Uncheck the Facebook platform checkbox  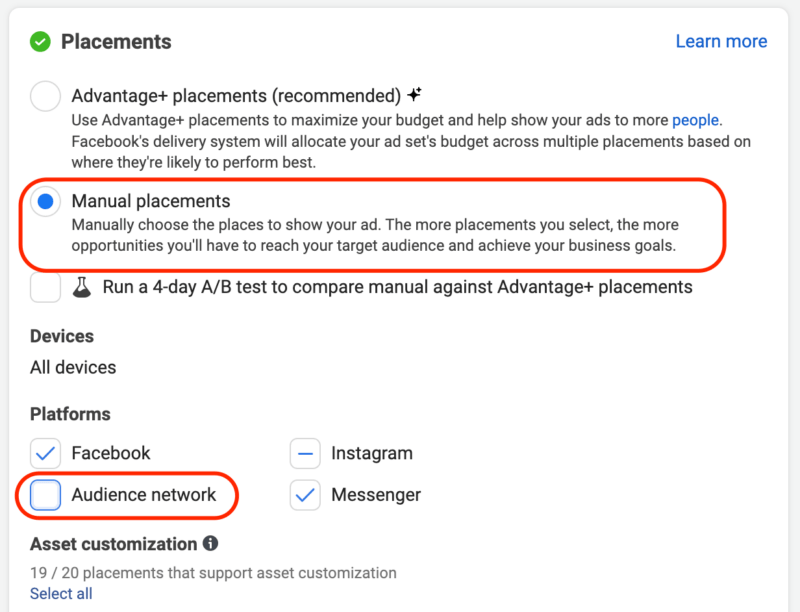click(45, 453)
